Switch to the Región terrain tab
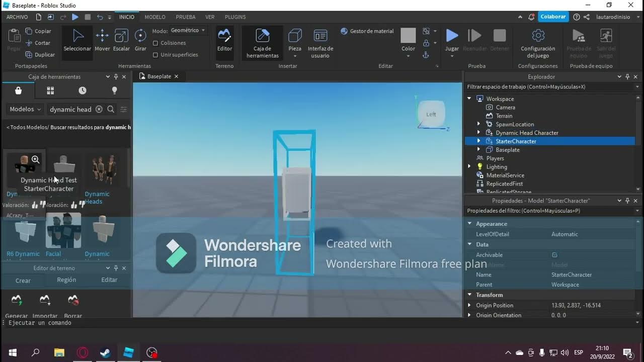The height and width of the screenshot is (362, 644). (x=66, y=280)
